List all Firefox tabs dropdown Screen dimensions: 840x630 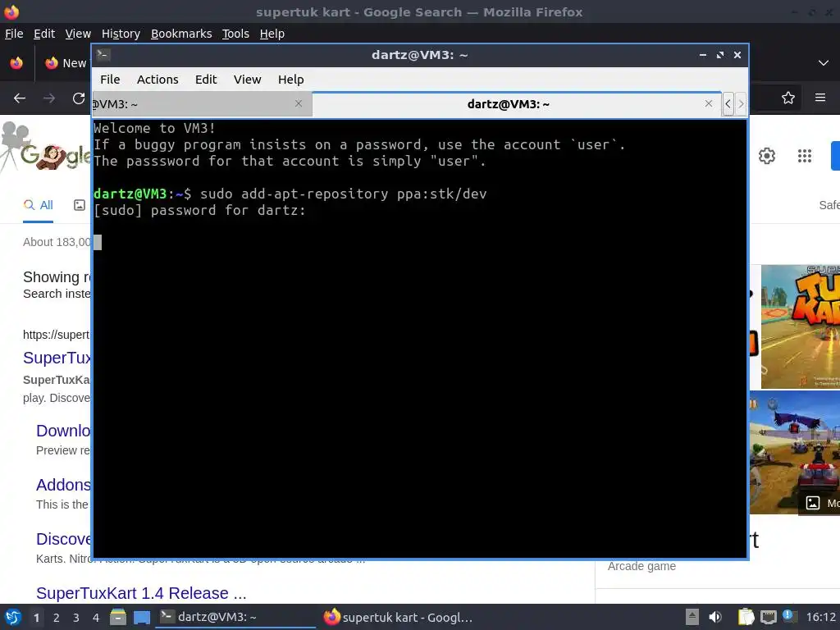click(x=824, y=62)
